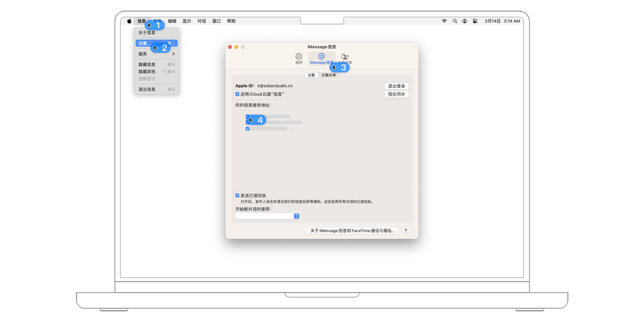Toggle 启用 iCloud 云端"信息" checkbox

point(237,94)
